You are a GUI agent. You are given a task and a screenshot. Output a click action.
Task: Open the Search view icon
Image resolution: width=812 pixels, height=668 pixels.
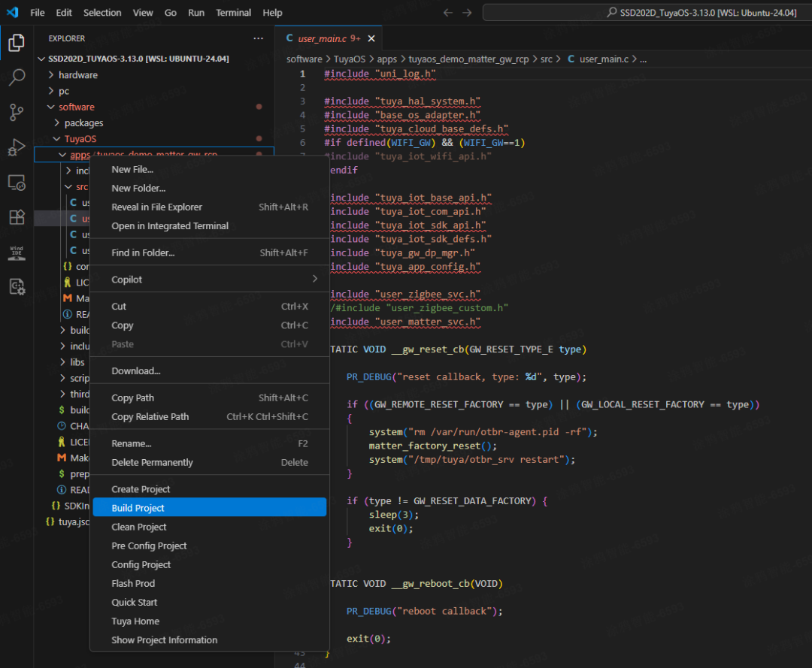[x=17, y=77]
